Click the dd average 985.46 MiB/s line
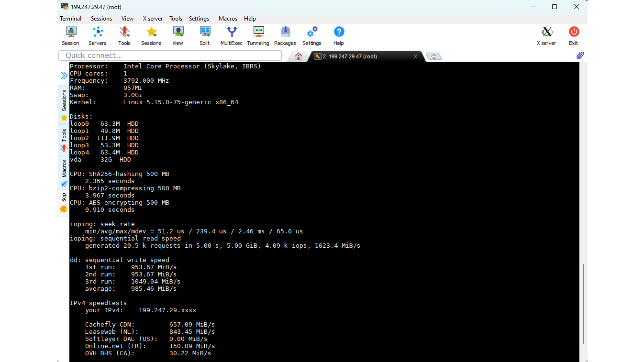This screenshot has height=362, width=644. (x=131, y=289)
